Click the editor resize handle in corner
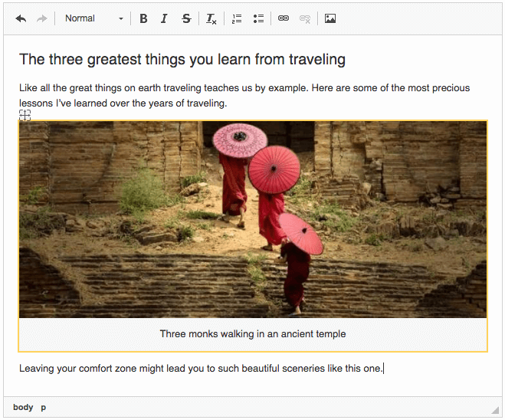This screenshot has width=505, height=420. coord(495,409)
